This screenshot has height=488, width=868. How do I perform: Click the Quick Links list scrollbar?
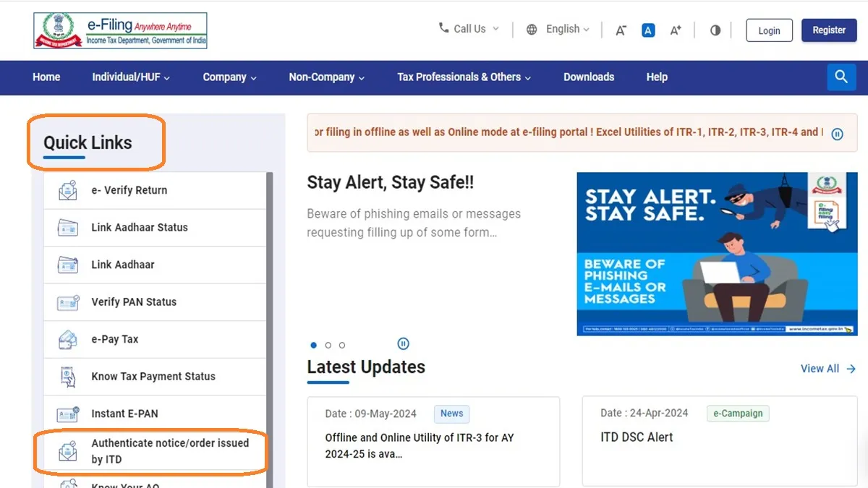tap(270, 329)
